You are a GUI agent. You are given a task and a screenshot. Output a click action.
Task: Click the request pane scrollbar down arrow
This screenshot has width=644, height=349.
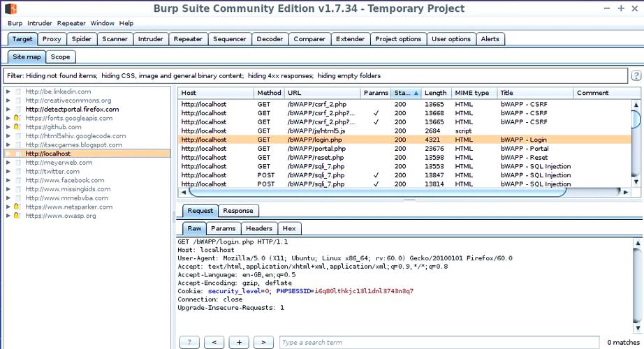coord(638,328)
